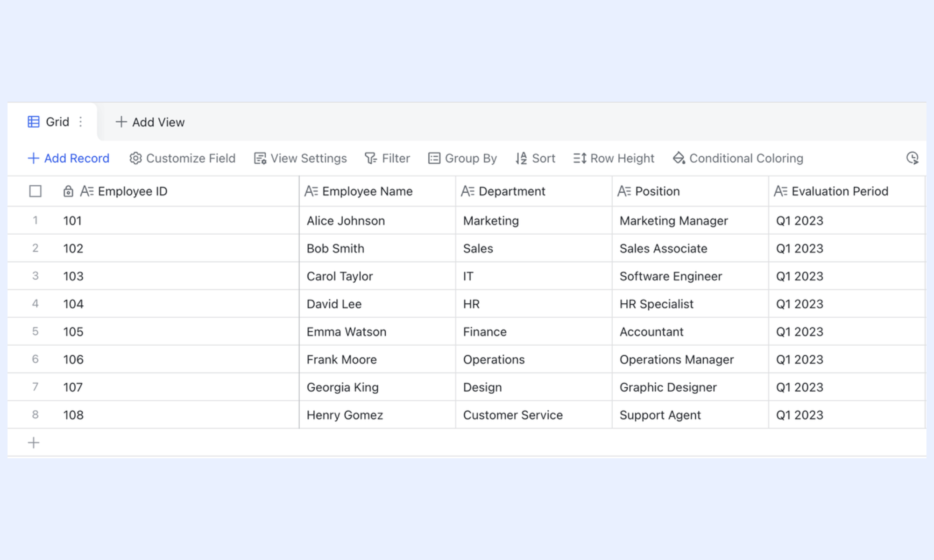Switch to the Grid view tab

point(52,122)
